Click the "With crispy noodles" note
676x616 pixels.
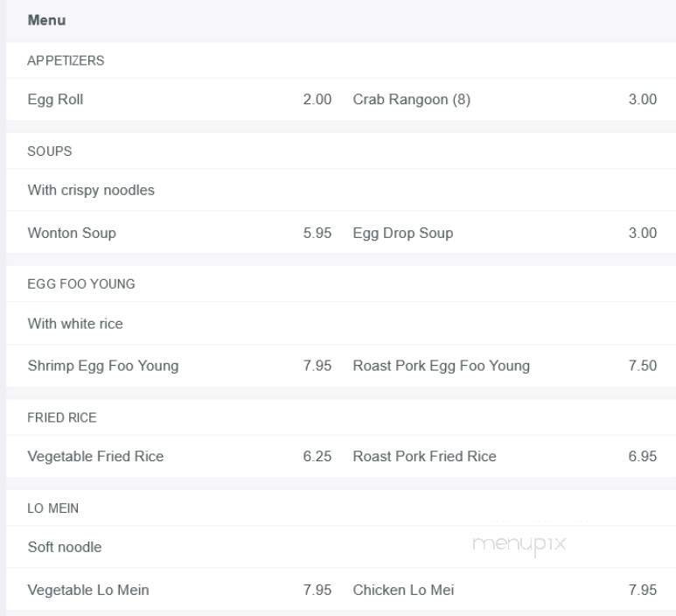(x=91, y=191)
